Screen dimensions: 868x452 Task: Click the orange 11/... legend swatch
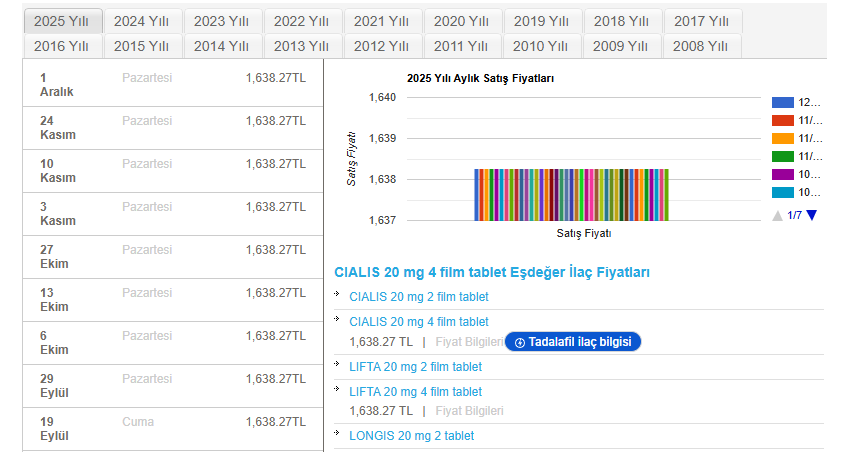coord(783,138)
